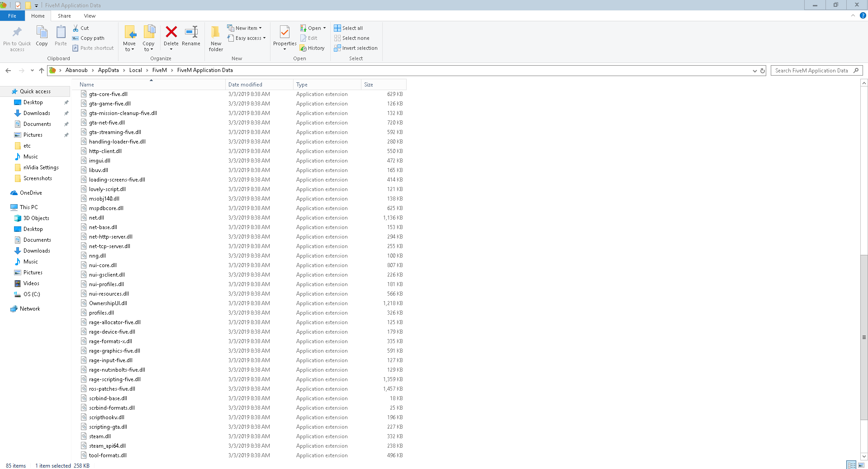Rename the selected file via Rename icon
Viewport: 868px width, 469px height.
tap(191, 32)
